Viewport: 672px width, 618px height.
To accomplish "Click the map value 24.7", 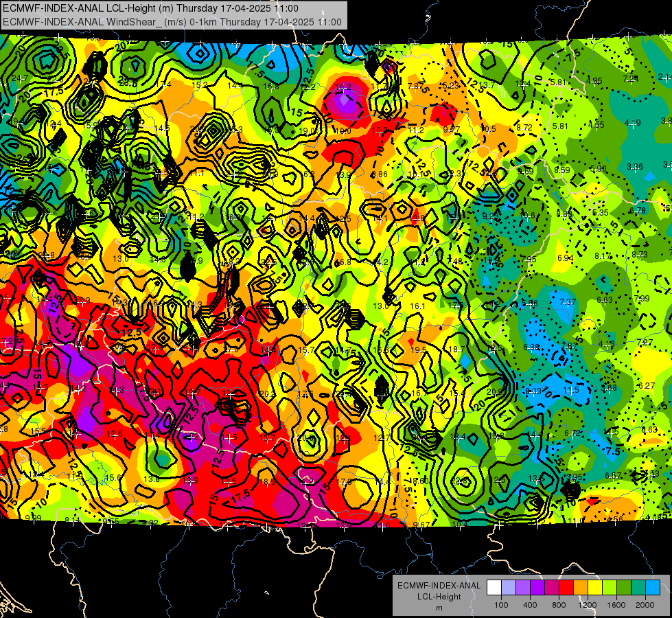I will click(x=20, y=78).
